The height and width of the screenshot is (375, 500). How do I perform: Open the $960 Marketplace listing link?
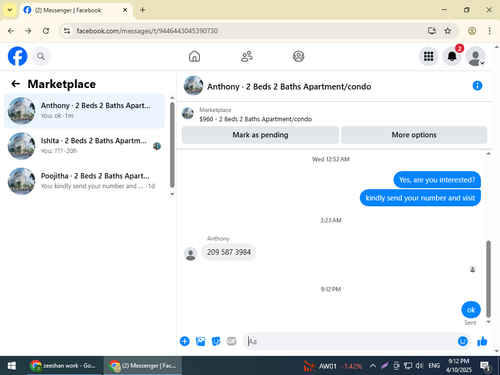(256, 119)
